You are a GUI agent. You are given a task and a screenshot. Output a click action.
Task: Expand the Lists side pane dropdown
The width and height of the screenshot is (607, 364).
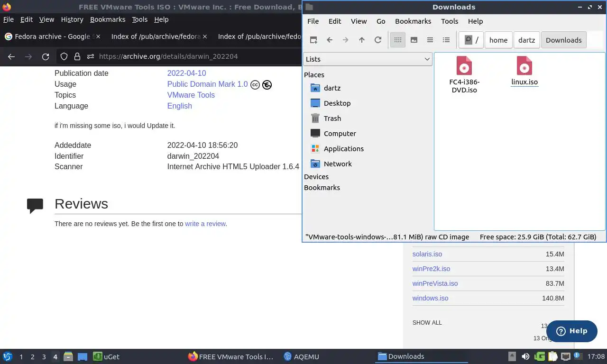pos(368,59)
